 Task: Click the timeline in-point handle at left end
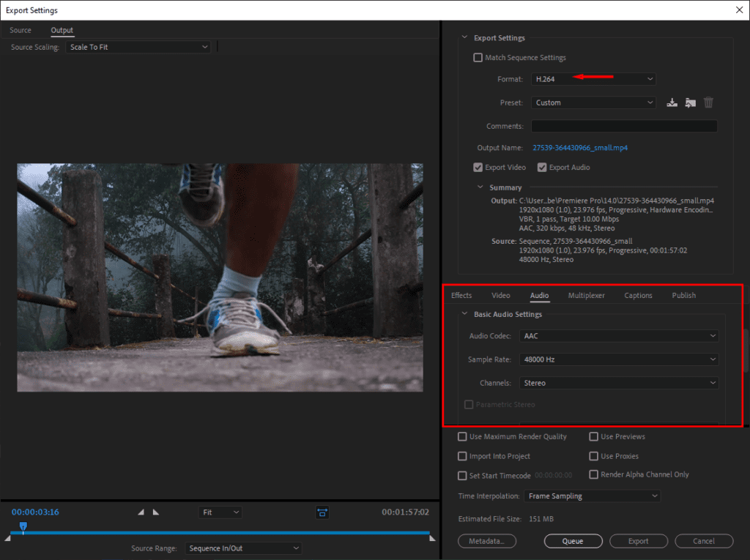tap(7, 538)
